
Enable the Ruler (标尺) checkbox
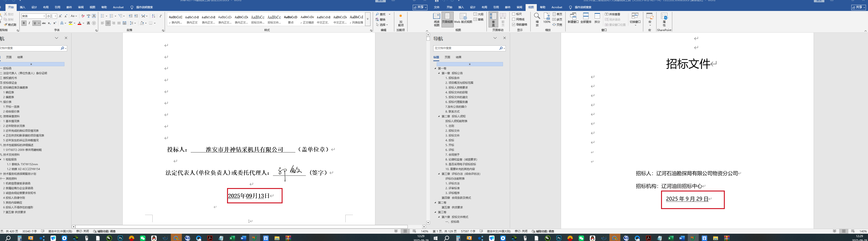pyautogui.click(x=514, y=14)
